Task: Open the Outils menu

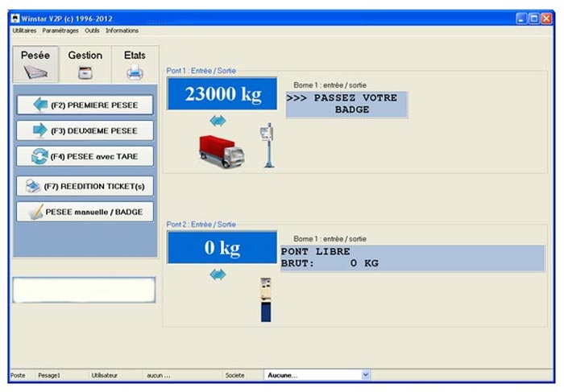Action: tap(92, 31)
